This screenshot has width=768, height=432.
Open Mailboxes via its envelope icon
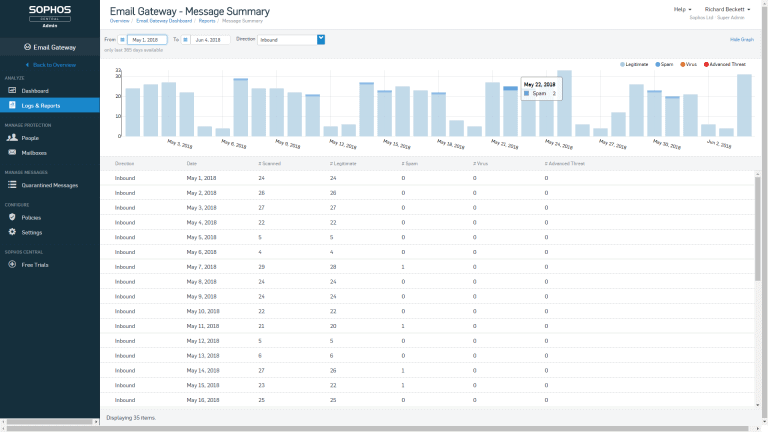tap(11, 153)
